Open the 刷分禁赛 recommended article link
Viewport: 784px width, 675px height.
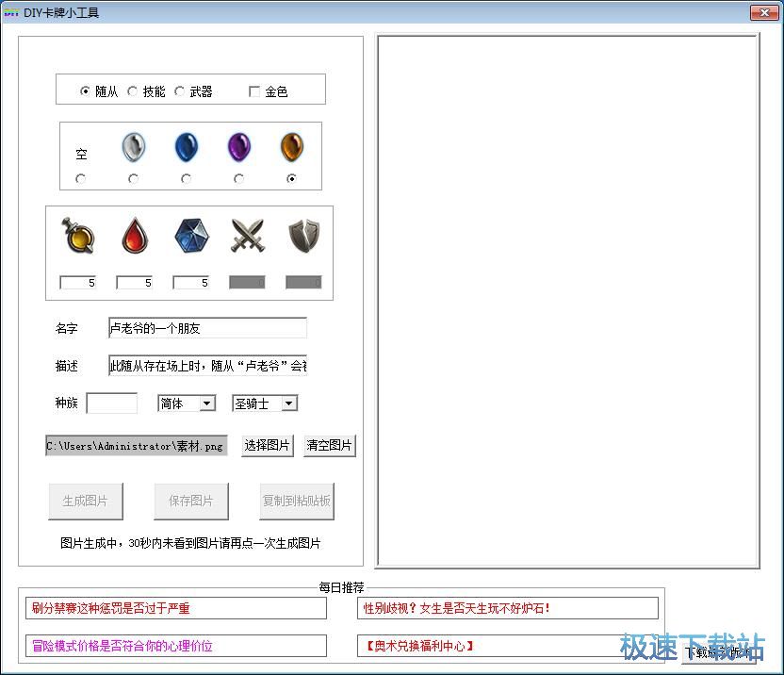tap(176, 608)
